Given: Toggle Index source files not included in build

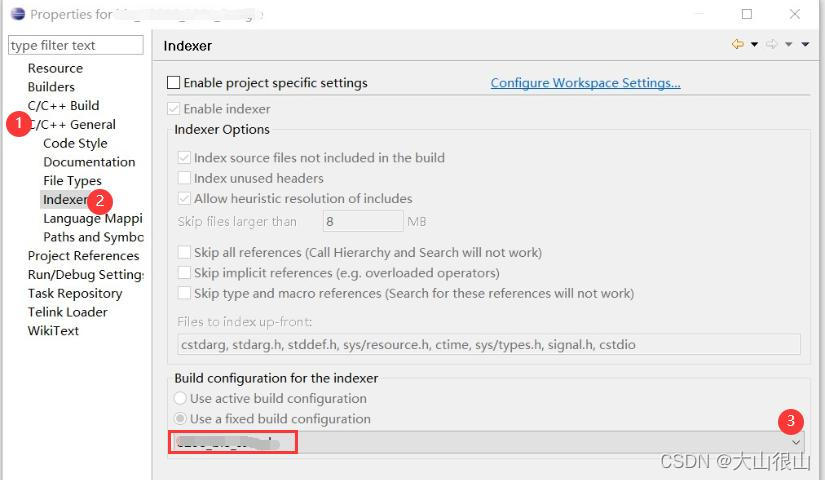Looking at the screenshot, I should pos(184,157).
